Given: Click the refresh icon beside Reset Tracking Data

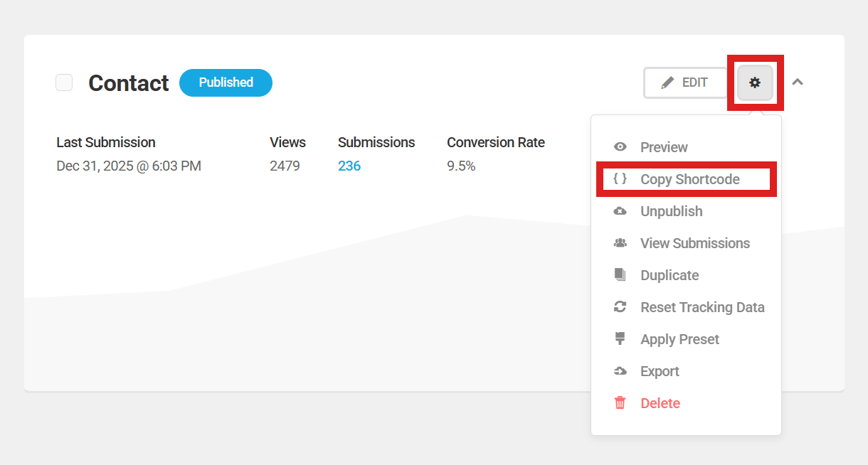Looking at the screenshot, I should tap(620, 307).
